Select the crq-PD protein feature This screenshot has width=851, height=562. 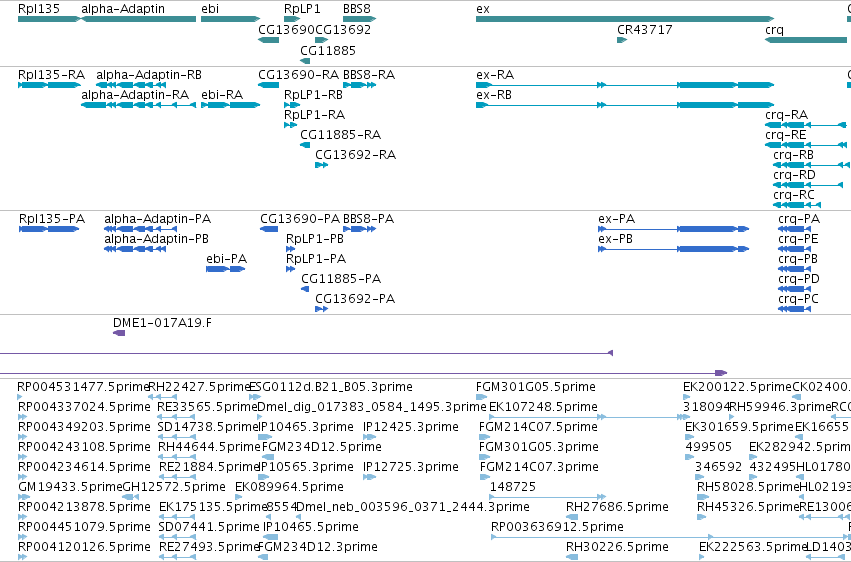(794, 289)
